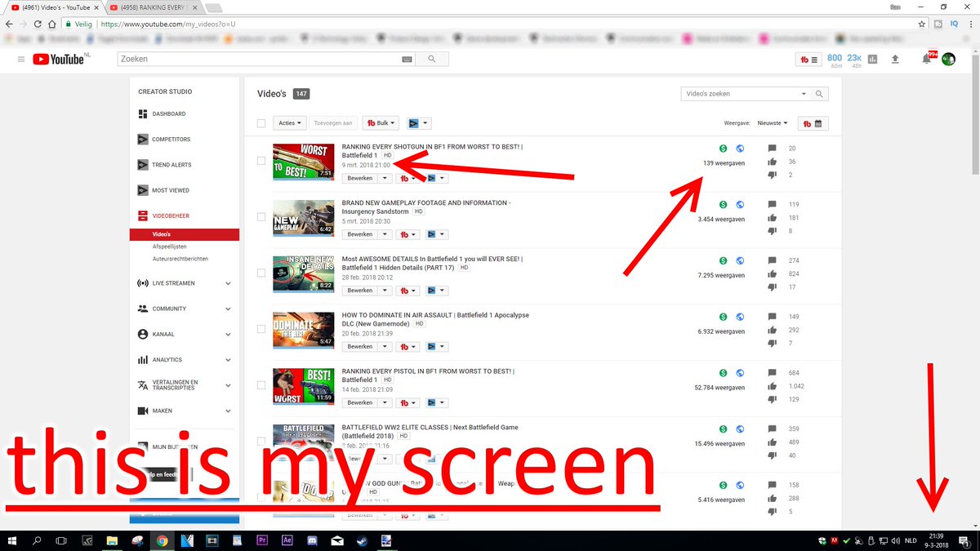Click the search magnifier button beside Zoeken
Image resolution: width=980 pixels, height=551 pixels.
coord(432,59)
